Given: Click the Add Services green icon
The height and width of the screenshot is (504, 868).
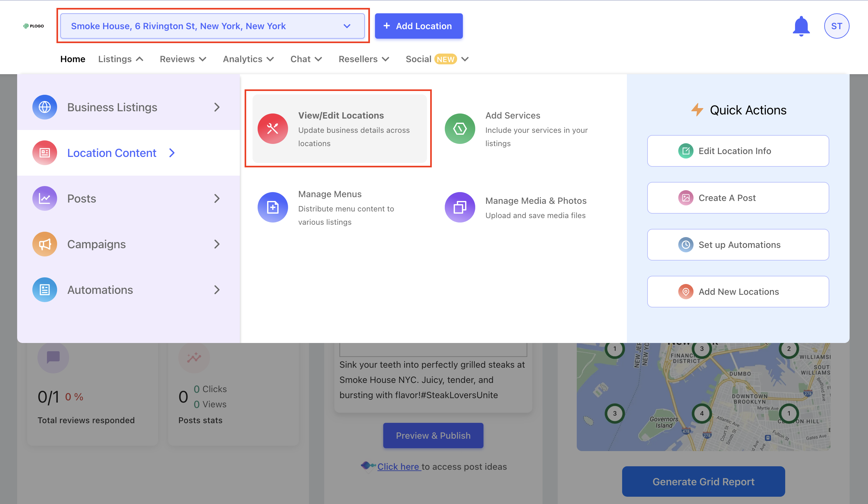Looking at the screenshot, I should tap(460, 129).
